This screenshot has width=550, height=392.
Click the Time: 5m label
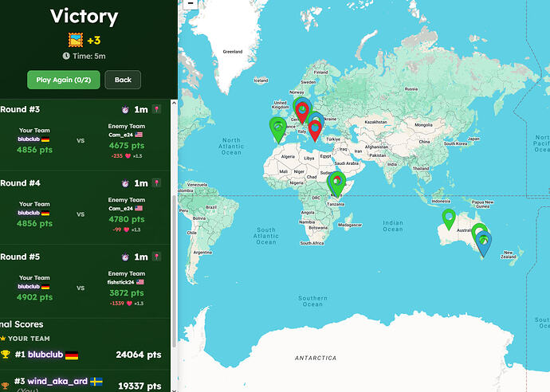click(89, 56)
